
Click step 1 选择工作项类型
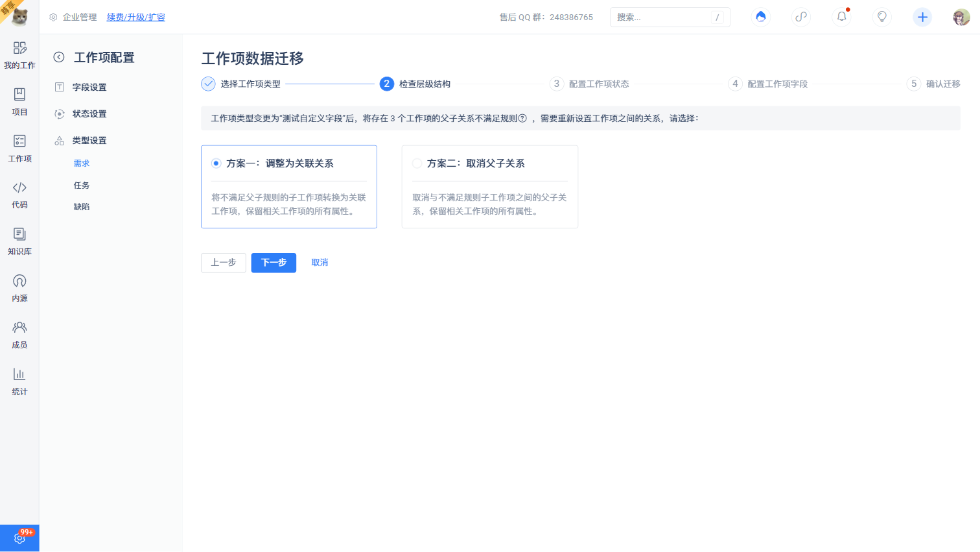[x=241, y=84]
